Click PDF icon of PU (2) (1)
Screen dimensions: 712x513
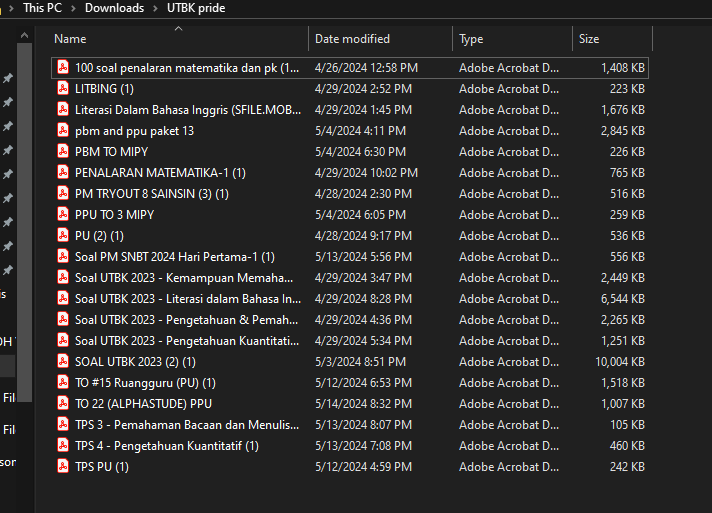coord(63,236)
